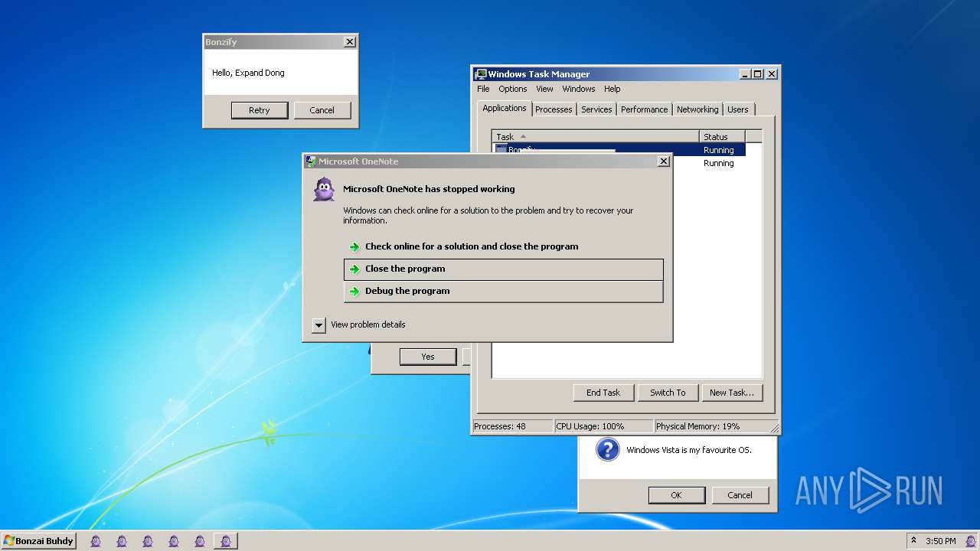980x551 pixels.
Task: Click the blue question mark icon
Action: pyautogui.click(x=607, y=449)
